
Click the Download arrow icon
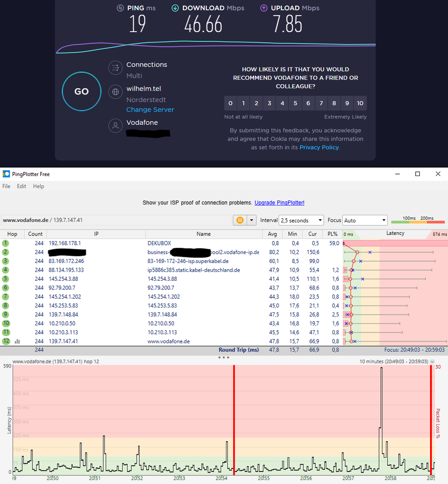(175, 8)
